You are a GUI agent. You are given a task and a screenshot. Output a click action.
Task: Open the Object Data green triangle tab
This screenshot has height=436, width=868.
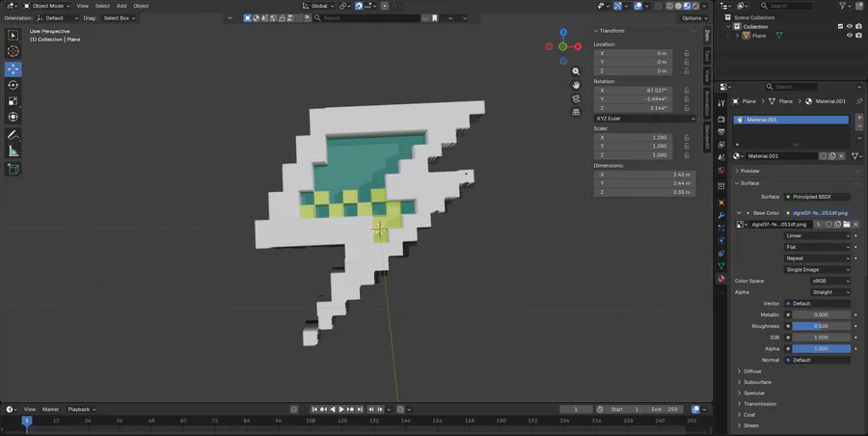tap(721, 266)
